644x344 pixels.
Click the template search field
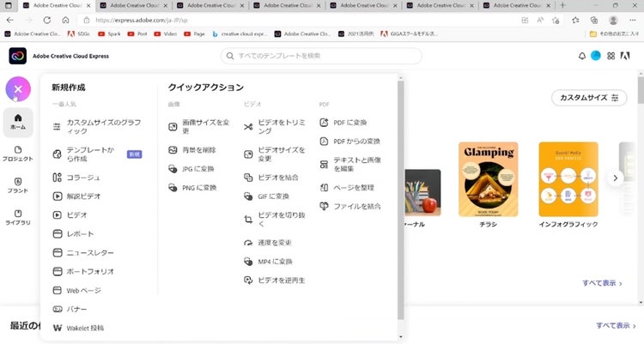[x=321, y=56]
